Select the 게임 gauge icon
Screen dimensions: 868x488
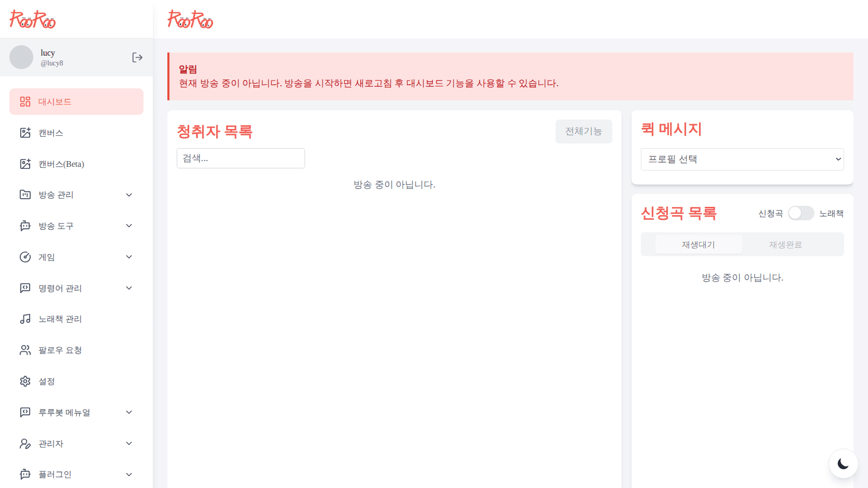click(x=25, y=257)
